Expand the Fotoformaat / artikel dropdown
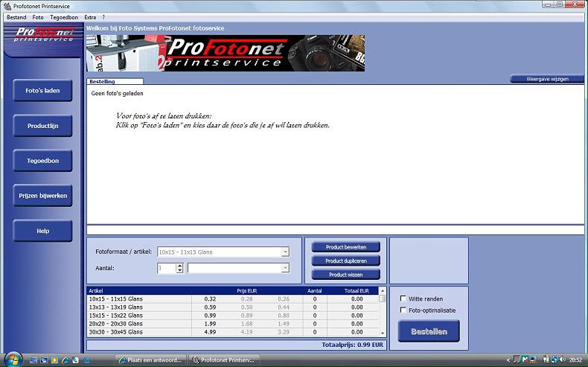 click(x=285, y=252)
